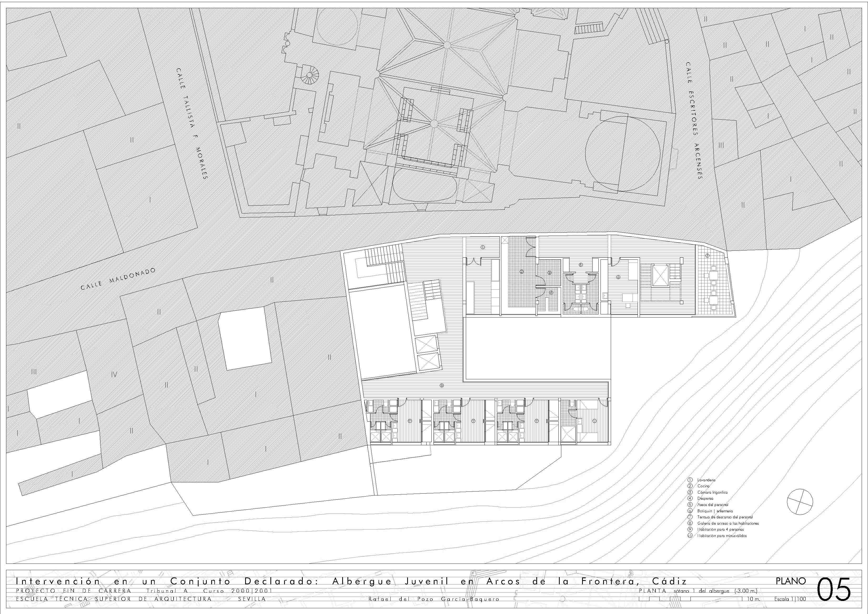Select circled marker 6 in the infirmary room
This screenshot has height=614, width=868.
[x=618, y=277]
